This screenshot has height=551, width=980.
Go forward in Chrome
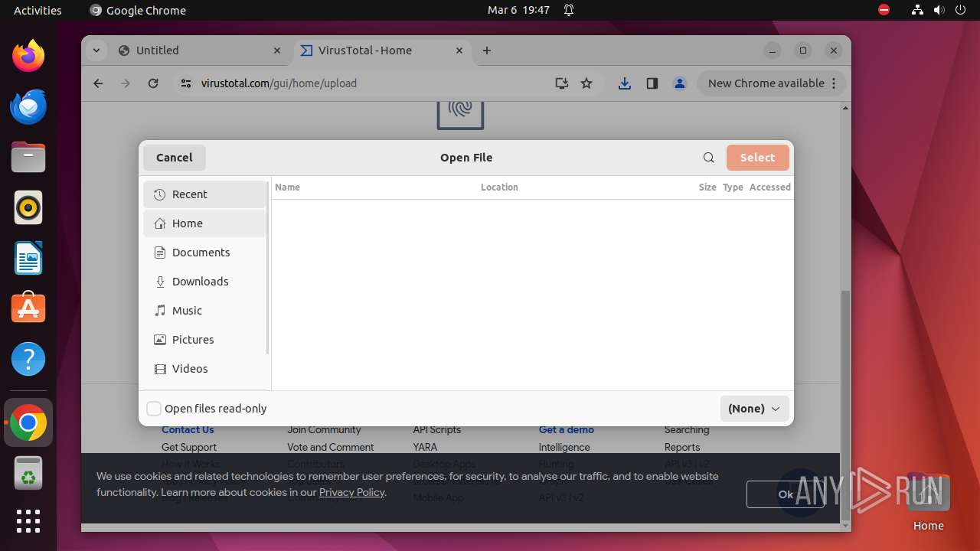[x=126, y=83]
